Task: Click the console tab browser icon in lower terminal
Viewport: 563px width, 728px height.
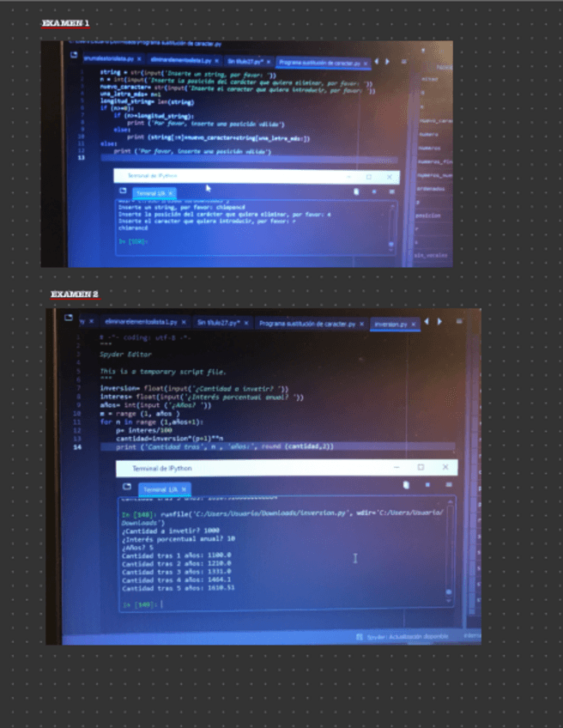Action: coord(125,487)
